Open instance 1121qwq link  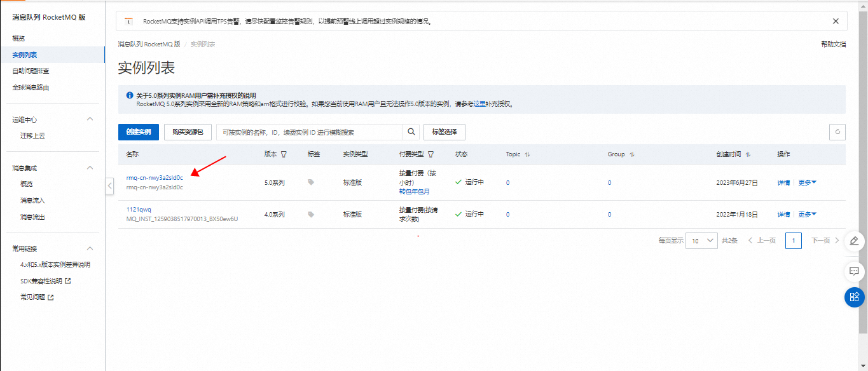(139, 210)
